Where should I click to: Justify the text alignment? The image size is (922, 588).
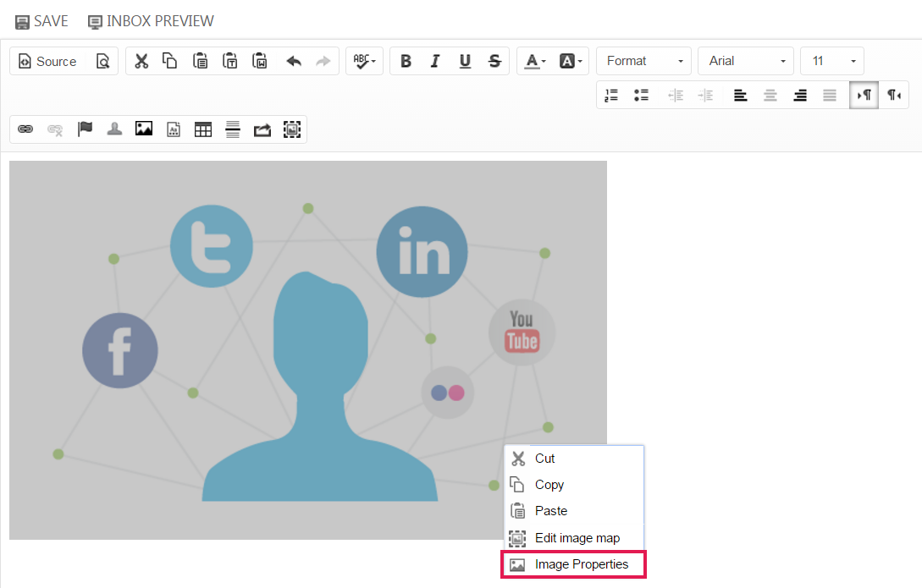(829, 95)
